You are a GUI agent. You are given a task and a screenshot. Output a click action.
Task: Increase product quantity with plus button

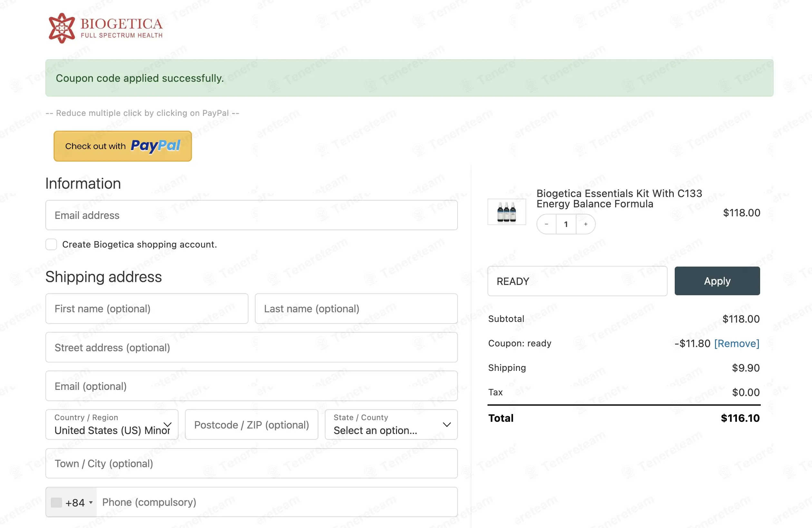pyautogui.click(x=586, y=224)
